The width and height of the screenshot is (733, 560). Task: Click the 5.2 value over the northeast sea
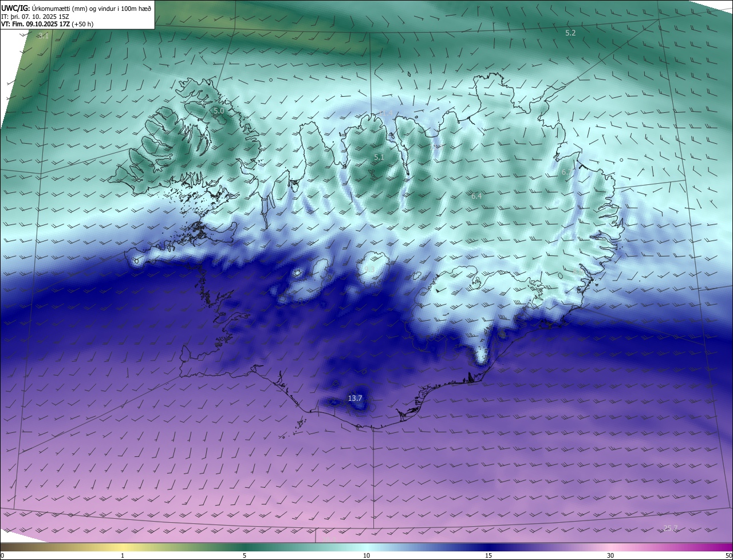point(570,33)
